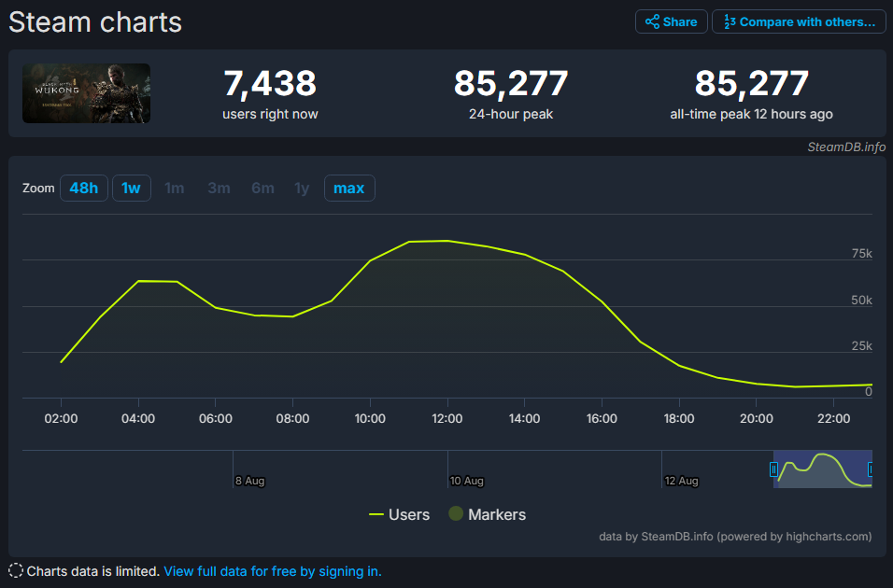Choose the 3m zoom option

(x=219, y=188)
